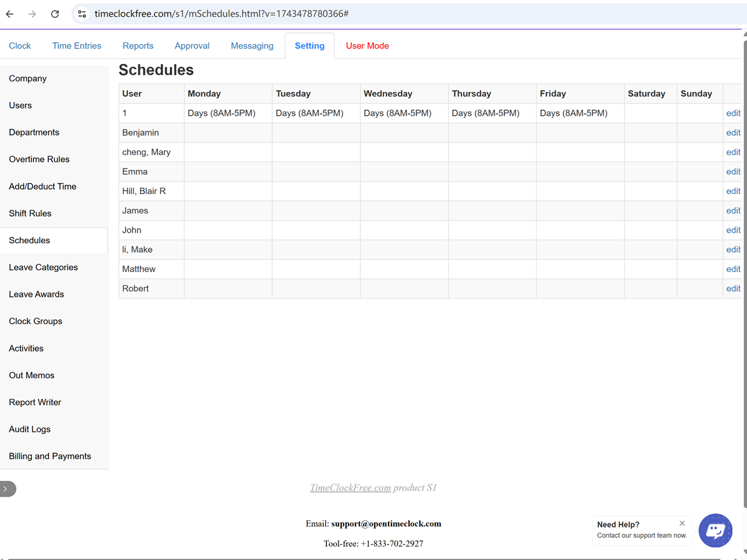Open the Time Entries tab
The width and height of the screenshot is (747, 560).
pos(77,45)
